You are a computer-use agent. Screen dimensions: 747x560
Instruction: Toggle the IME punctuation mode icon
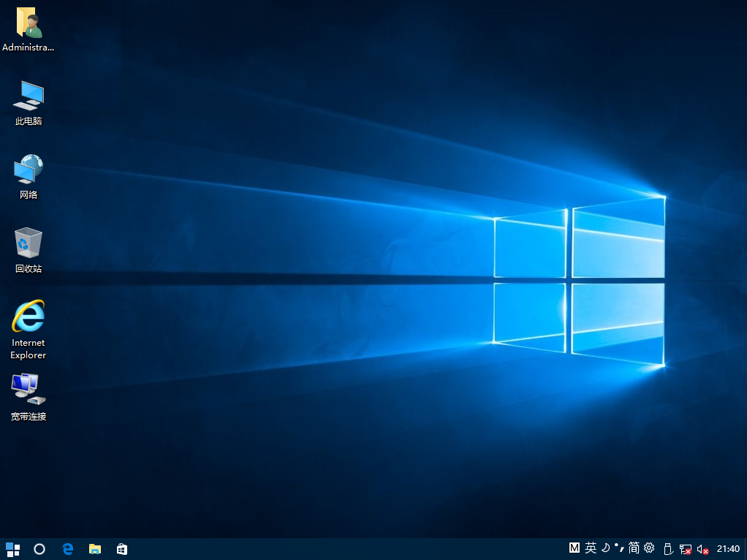tap(619, 548)
